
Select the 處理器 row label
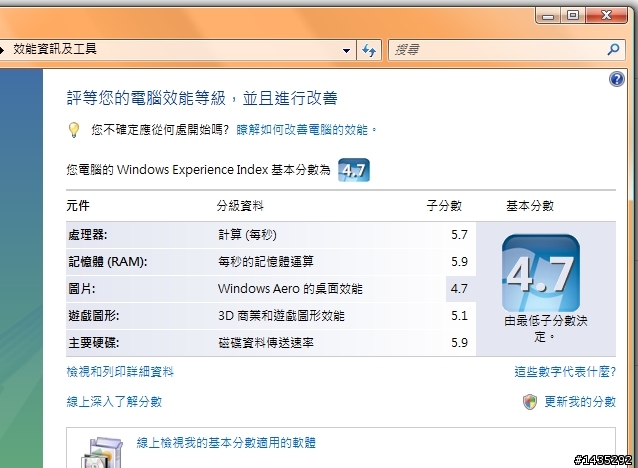pos(87,235)
